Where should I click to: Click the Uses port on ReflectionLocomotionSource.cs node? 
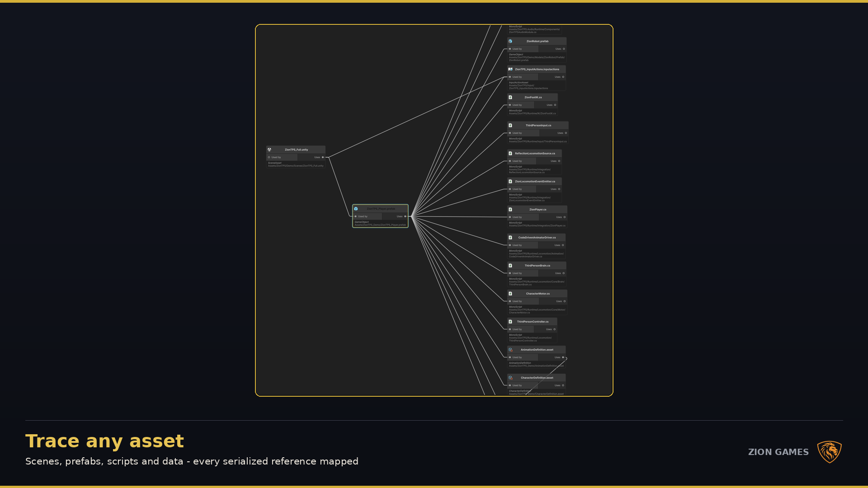tap(559, 161)
